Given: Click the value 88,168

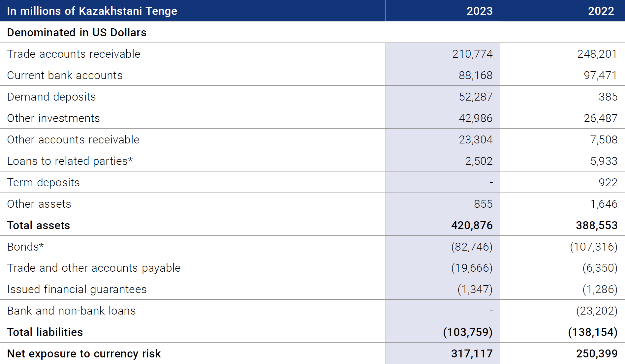Looking at the screenshot, I should tap(476, 76).
